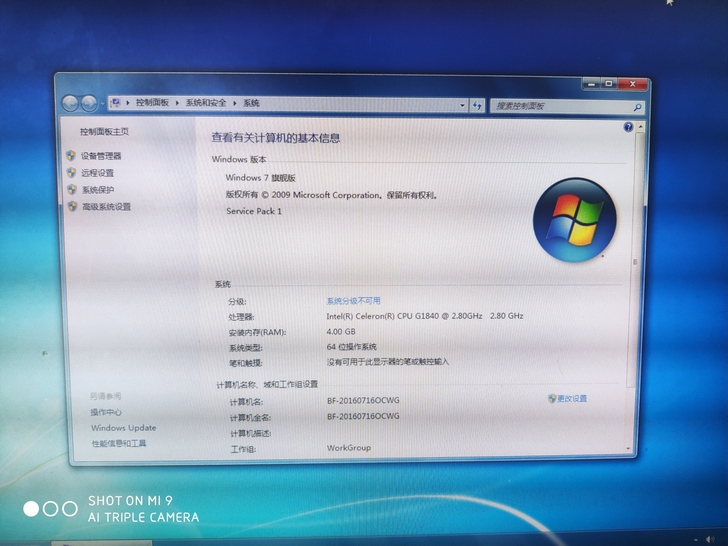Click the shield icon beside 更改设置
Screen dimensions: 728x546
[x=552, y=398]
